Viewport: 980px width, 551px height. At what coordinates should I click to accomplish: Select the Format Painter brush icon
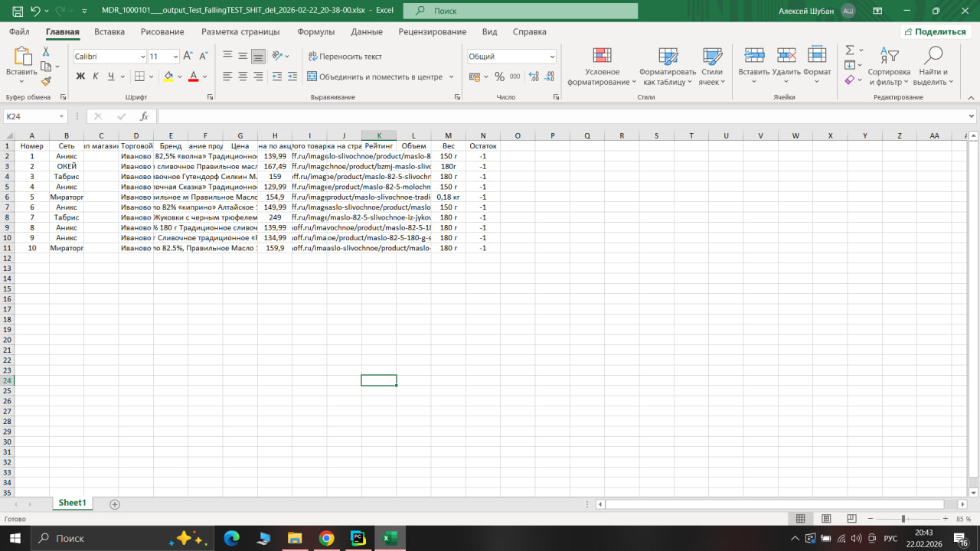tap(46, 81)
